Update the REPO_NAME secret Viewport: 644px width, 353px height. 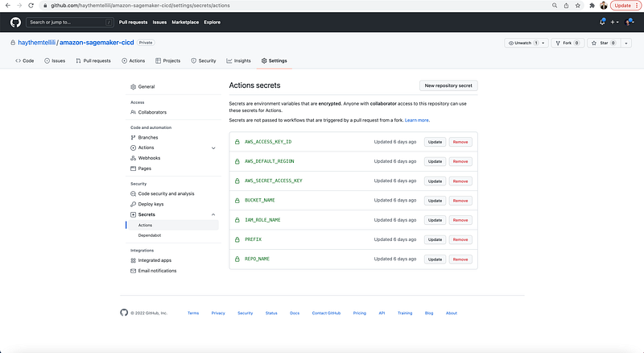435,260
